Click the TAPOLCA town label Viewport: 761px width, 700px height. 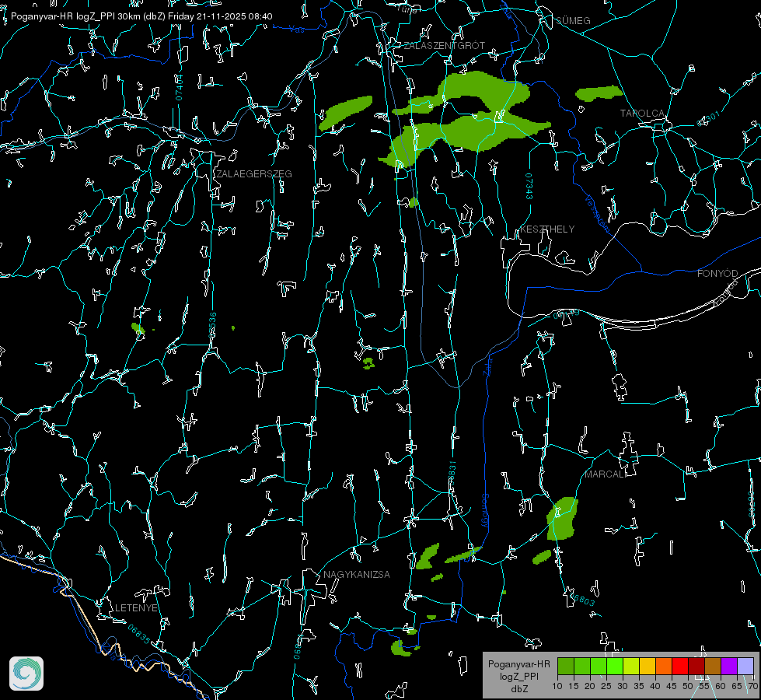(643, 114)
